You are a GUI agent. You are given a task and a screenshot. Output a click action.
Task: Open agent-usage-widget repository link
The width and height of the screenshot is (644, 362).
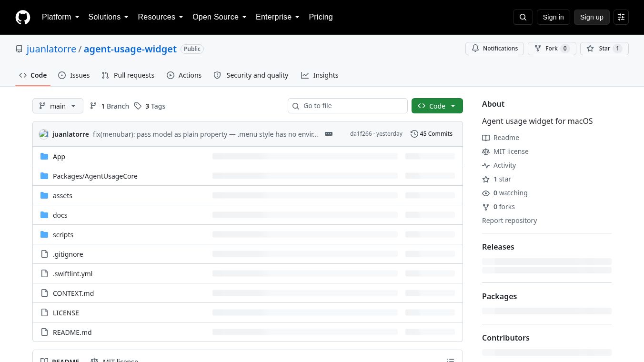pyautogui.click(x=130, y=49)
